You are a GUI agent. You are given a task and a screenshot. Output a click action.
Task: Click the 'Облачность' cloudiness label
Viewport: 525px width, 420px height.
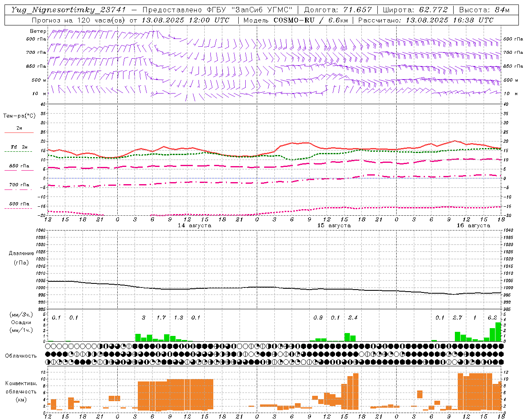coord(21,356)
